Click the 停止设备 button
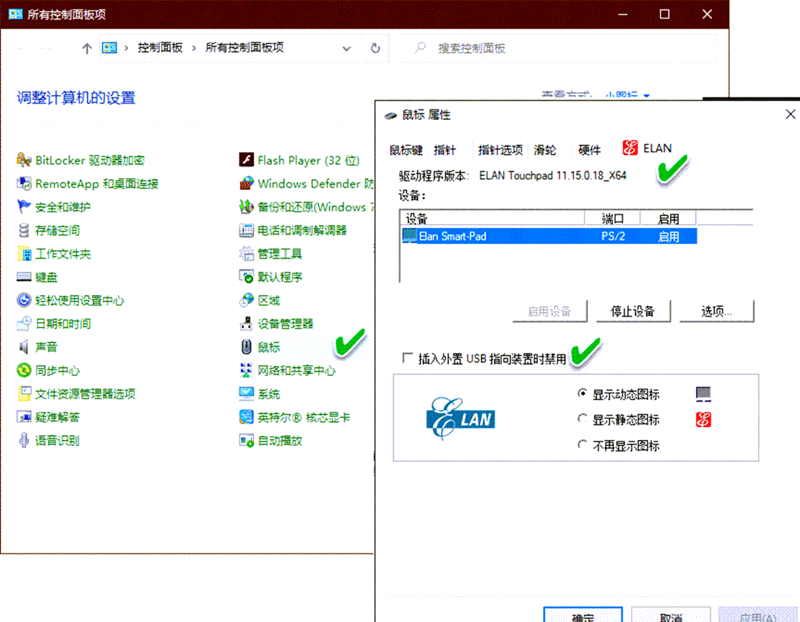Screen dimensions: 800x622 click(x=632, y=311)
